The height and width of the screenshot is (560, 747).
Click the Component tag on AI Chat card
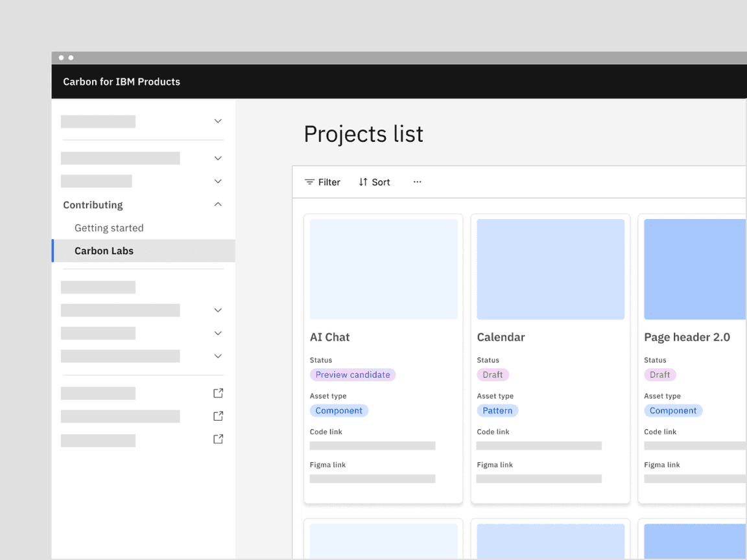(338, 410)
